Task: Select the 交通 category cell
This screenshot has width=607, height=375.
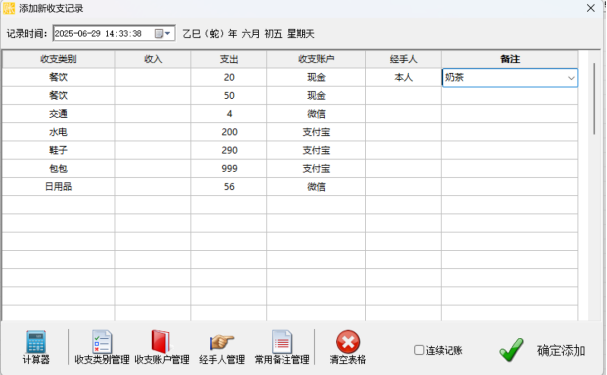Action: tap(58, 114)
